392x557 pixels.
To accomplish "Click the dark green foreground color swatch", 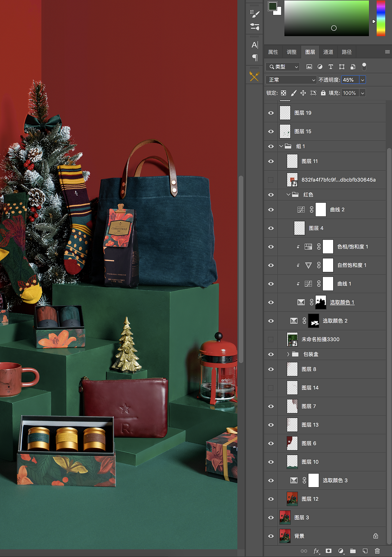I will [272, 6].
